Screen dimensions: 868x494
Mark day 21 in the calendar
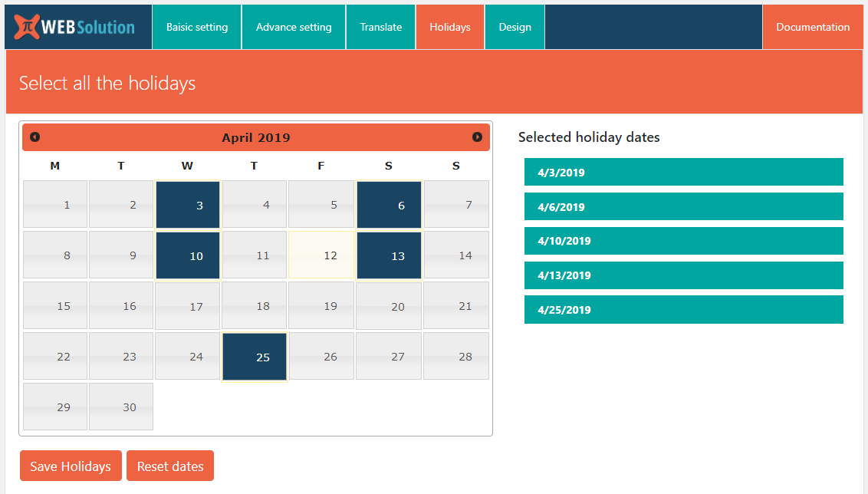coord(456,306)
